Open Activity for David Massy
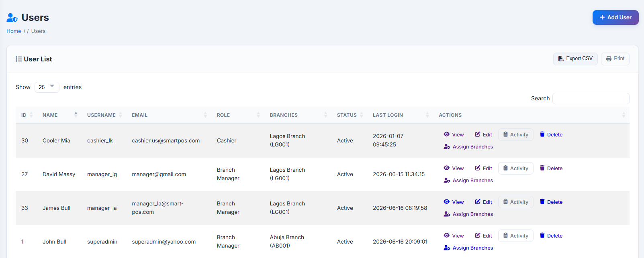644x258 pixels. coord(516,169)
